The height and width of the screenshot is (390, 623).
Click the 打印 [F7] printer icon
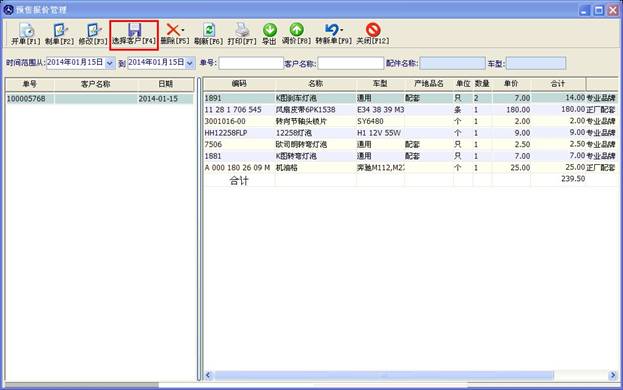click(242, 30)
